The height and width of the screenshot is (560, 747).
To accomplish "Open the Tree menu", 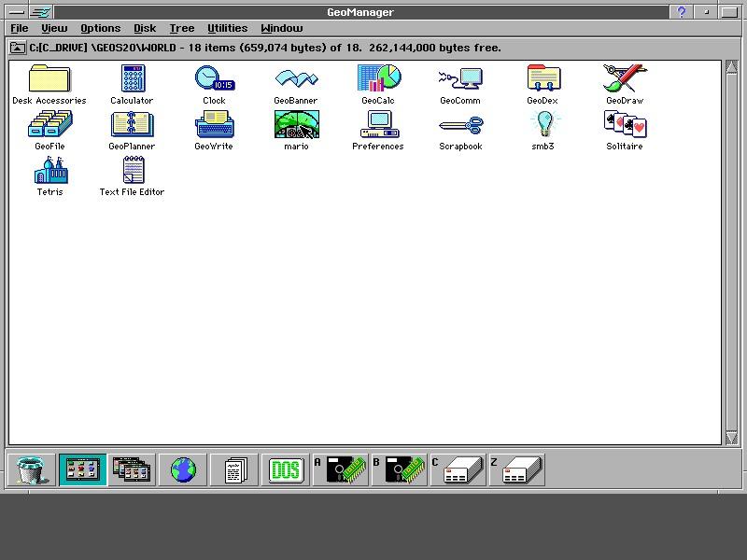I will pos(182,29).
